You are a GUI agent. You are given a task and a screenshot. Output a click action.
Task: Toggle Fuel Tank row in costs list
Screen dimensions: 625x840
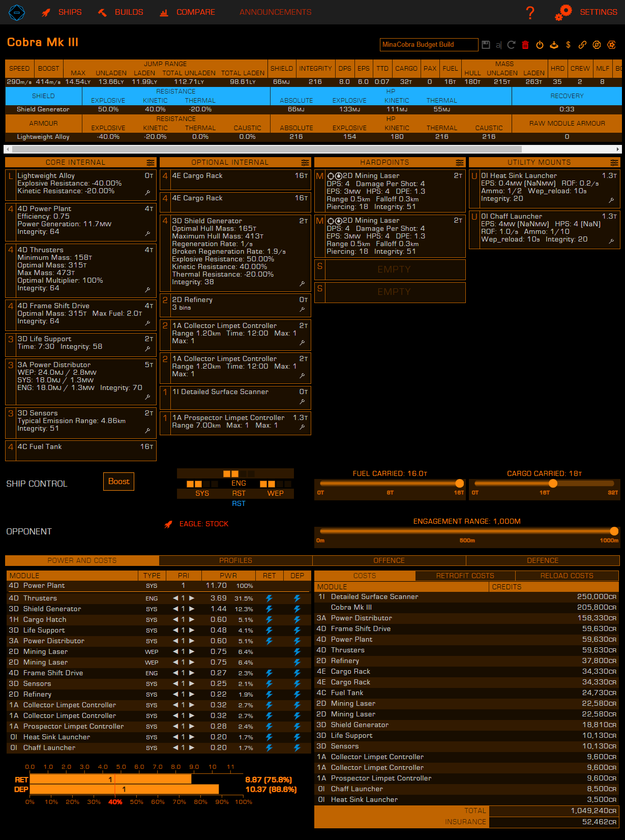[466, 693]
